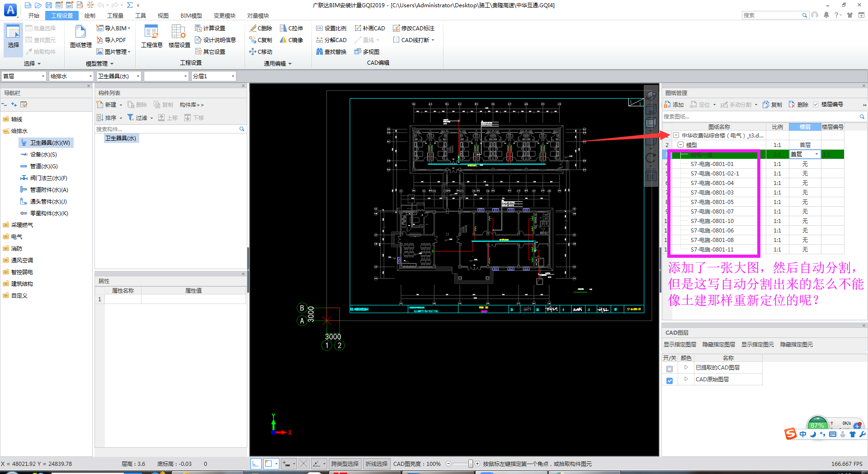Viewport: 868px width, 474px height.
Task: Click 隐藏指定图层 button
Action: click(x=719, y=345)
